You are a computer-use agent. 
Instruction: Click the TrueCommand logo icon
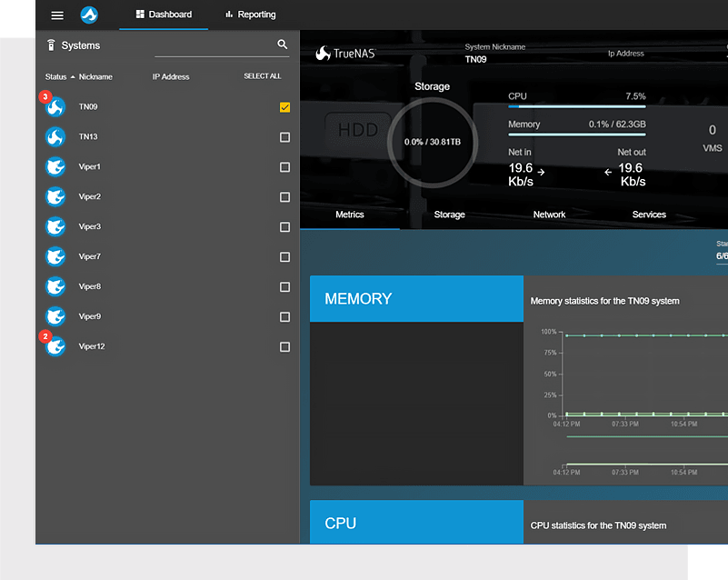[89, 15]
